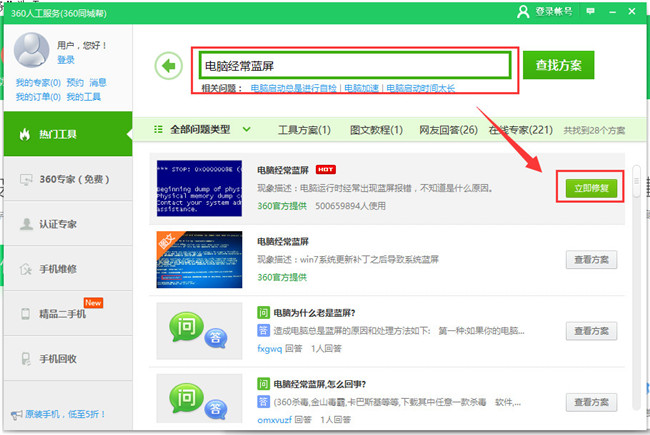Click the wrench icon beside 手机维修
Viewport: 650px width, 435px height.
(26, 269)
